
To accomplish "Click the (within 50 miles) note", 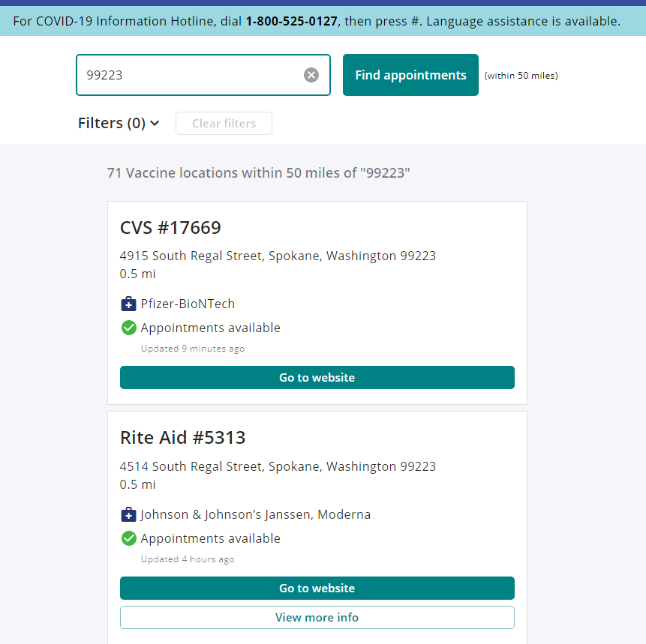I will [521, 76].
